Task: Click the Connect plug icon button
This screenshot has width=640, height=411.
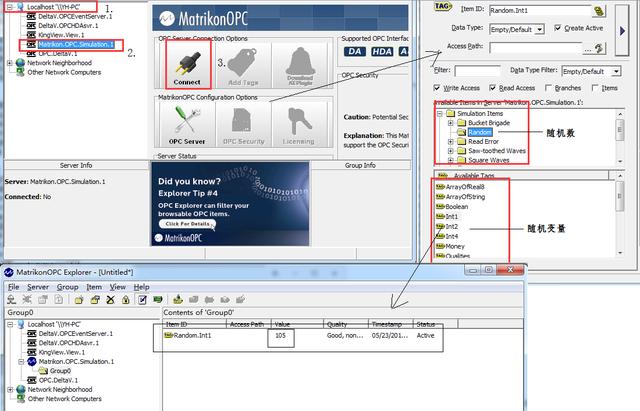Action: (x=188, y=64)
